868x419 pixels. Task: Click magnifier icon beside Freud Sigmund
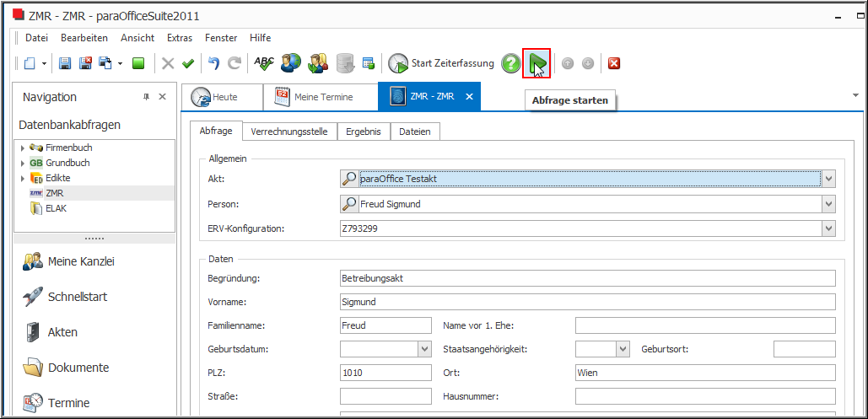click(348, 204)
